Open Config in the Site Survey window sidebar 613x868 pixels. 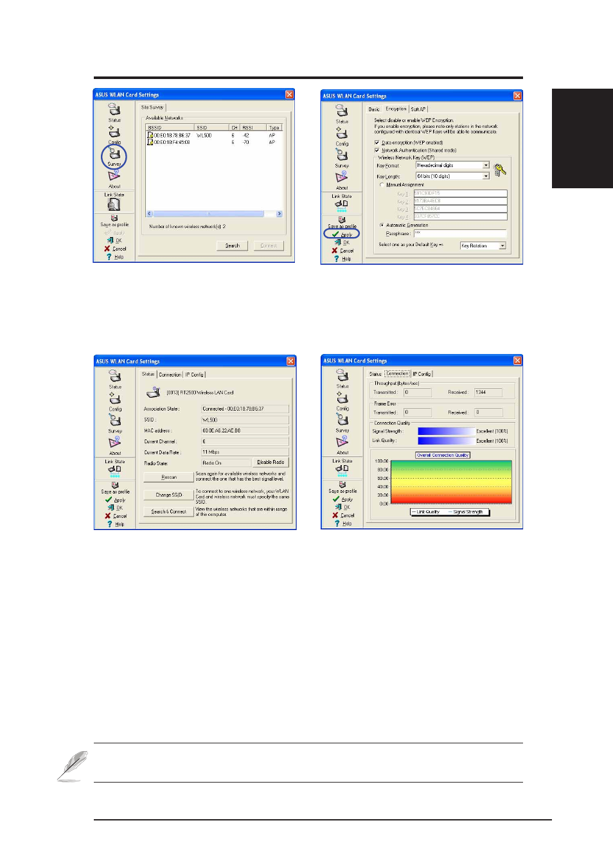[114, 134]
